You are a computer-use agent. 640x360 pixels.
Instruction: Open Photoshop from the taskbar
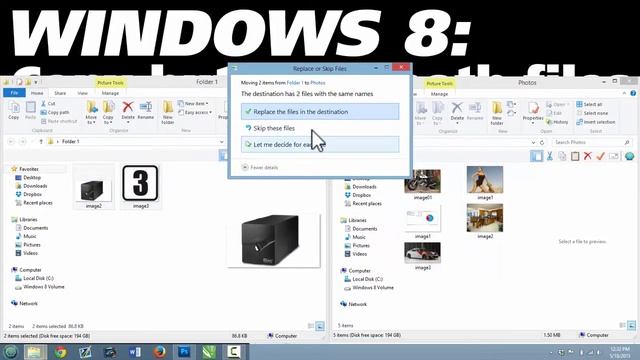184,352
